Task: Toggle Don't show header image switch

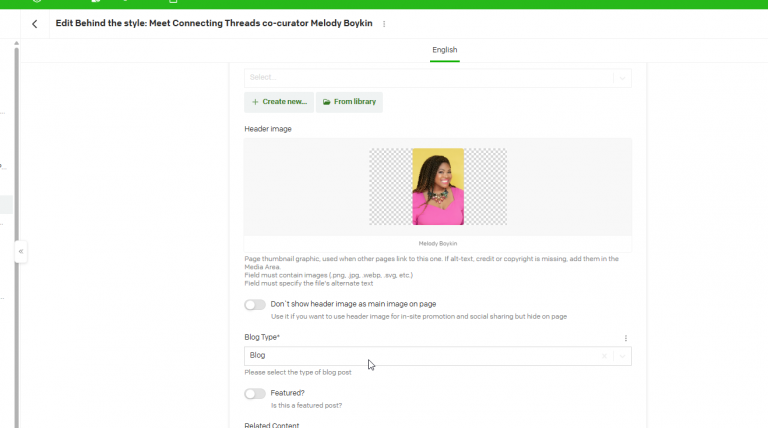Action: (x=255, y=305)
